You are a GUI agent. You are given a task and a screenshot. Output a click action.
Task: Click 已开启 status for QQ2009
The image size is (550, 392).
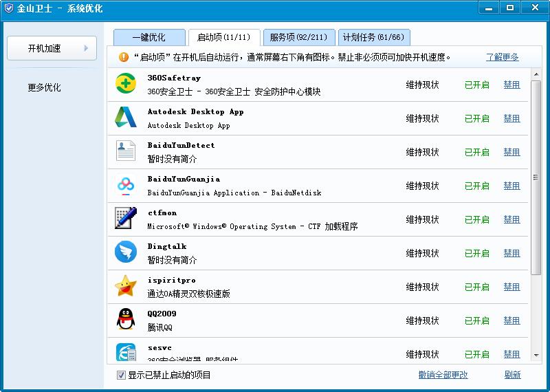pos(476,320)
